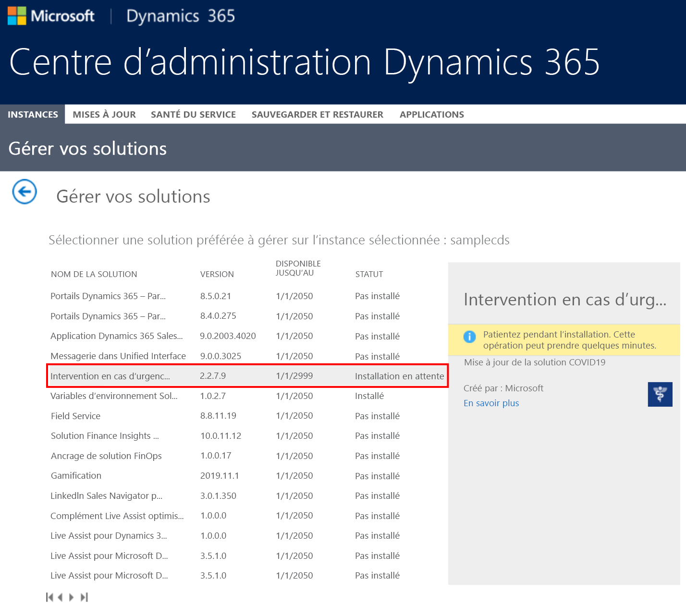Image resolution: width=686 pixels, height=616 pixels.
Task: Select LinkedIn Sales Navigator row
Action: [247, 496]
